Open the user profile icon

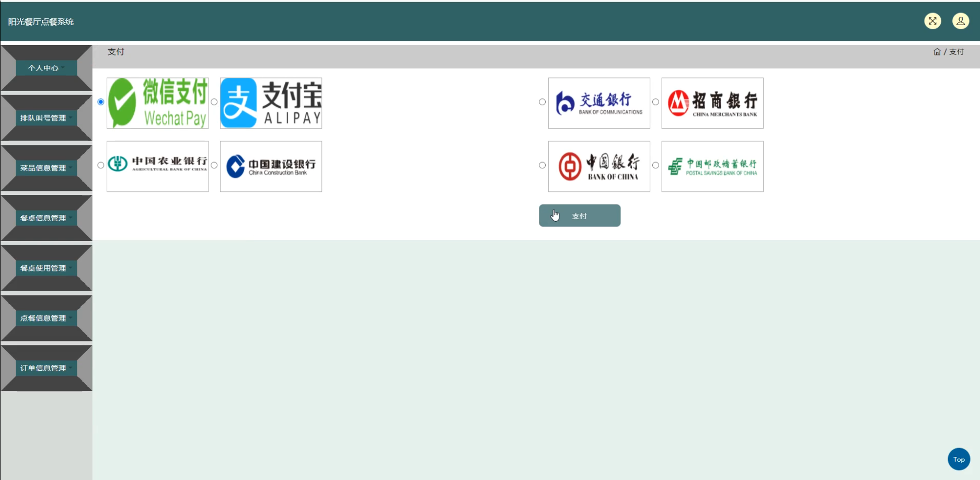[961, 21]
